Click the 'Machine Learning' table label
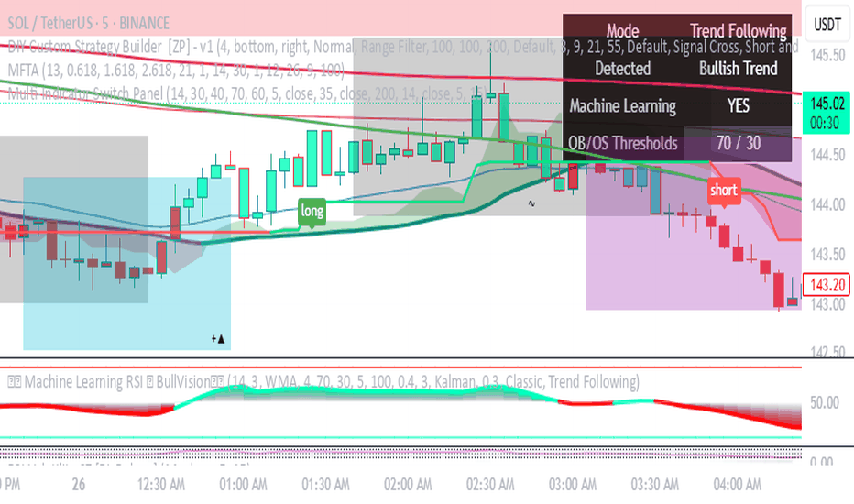Viewport: 854px width, 504px height. click(x=622, y=105)
